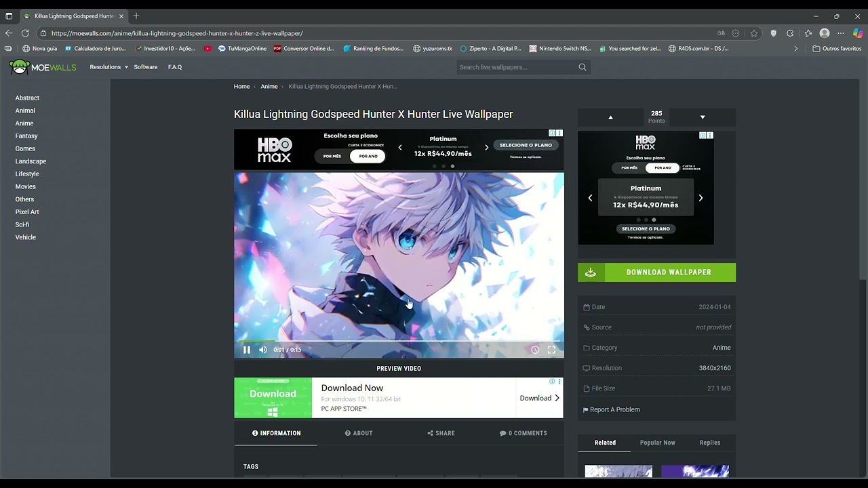Viewport: 868px width, 488px height.
Task: Go to Anime breadcrumb
Action: click(x=269, y=87)
